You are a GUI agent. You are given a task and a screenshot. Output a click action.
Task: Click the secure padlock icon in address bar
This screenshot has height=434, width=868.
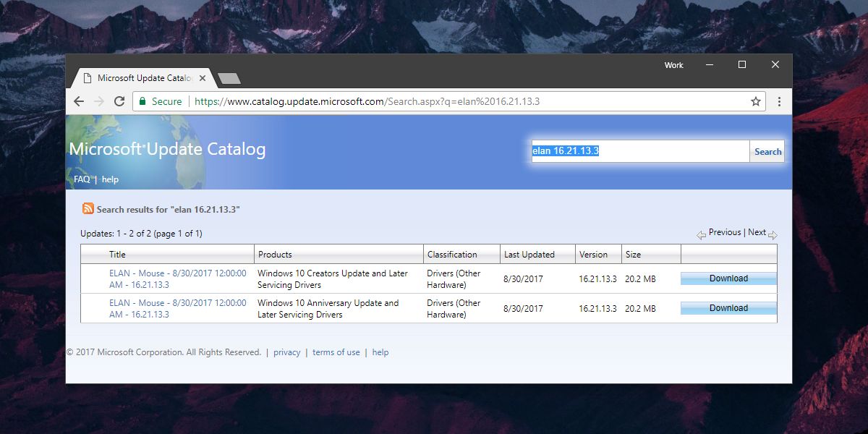[142, 101]
